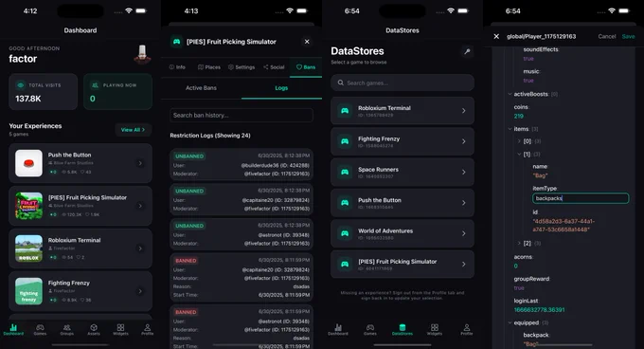Tap the true value under groupReward
This screenshot has width=644, height=349.
519,287
